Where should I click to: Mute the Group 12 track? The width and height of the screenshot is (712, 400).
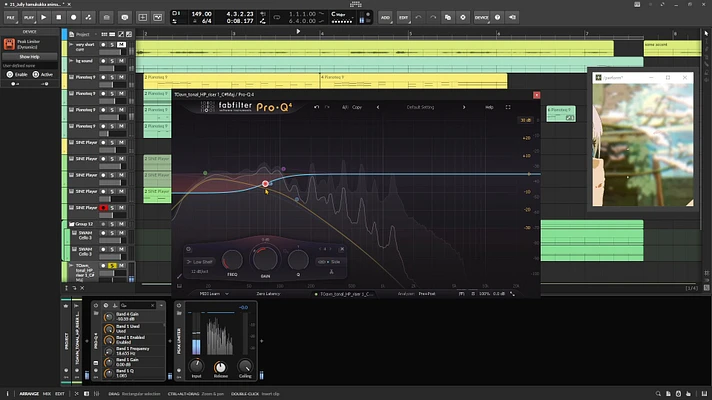click(x=121, y=224)
